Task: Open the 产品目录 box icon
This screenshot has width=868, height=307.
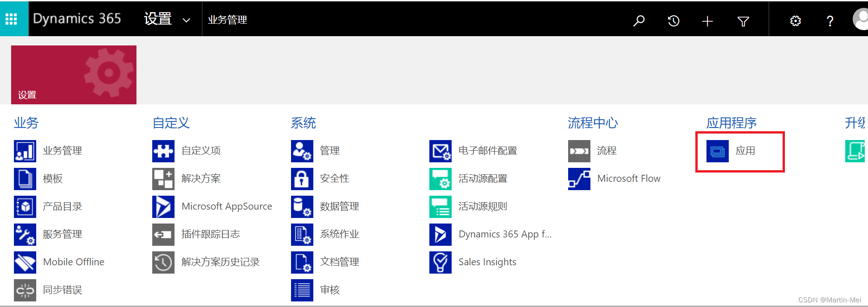Action: [x=25, y=207]
